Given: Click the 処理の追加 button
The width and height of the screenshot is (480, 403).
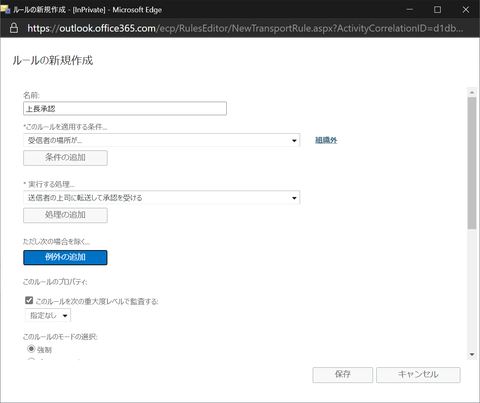Looking at the screenshot, I should click(65, 215).
